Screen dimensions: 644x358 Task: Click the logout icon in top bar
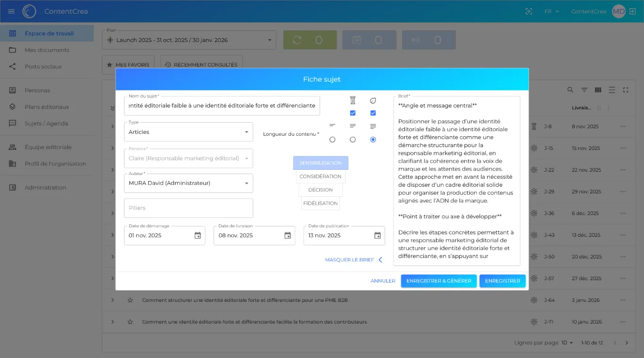point(632,11)
